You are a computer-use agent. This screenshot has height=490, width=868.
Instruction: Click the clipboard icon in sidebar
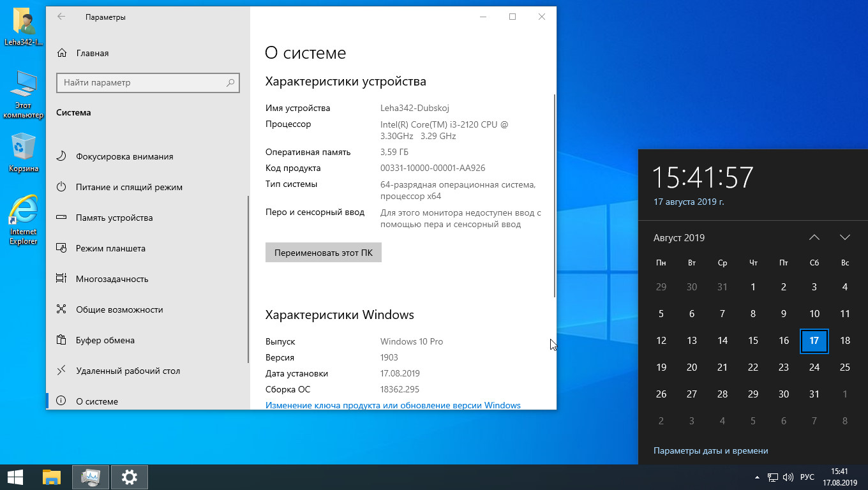(x=61, y=340)
